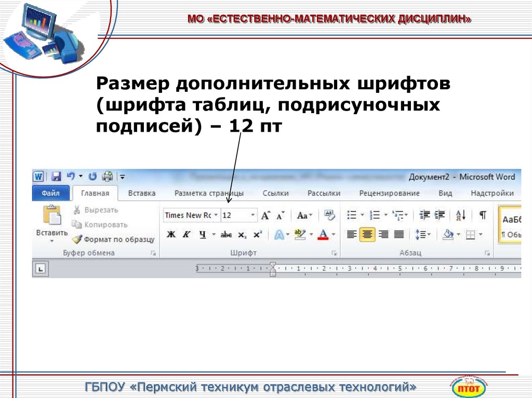This screenshot has height=398, width=532.
Task: Expand the highlight color dropdown arrow
Action: pos(311,234)
